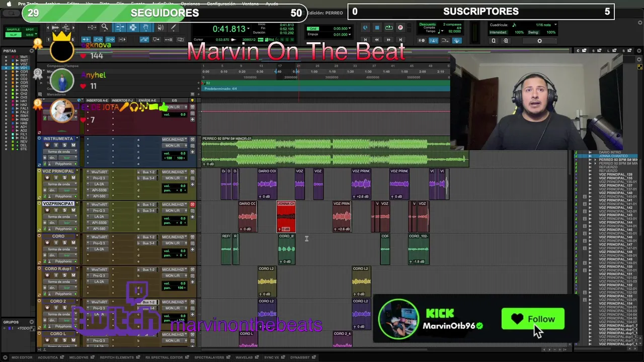Select the Grabber hand tool
This screenshot has width=644, height=362.
(146, 27)
